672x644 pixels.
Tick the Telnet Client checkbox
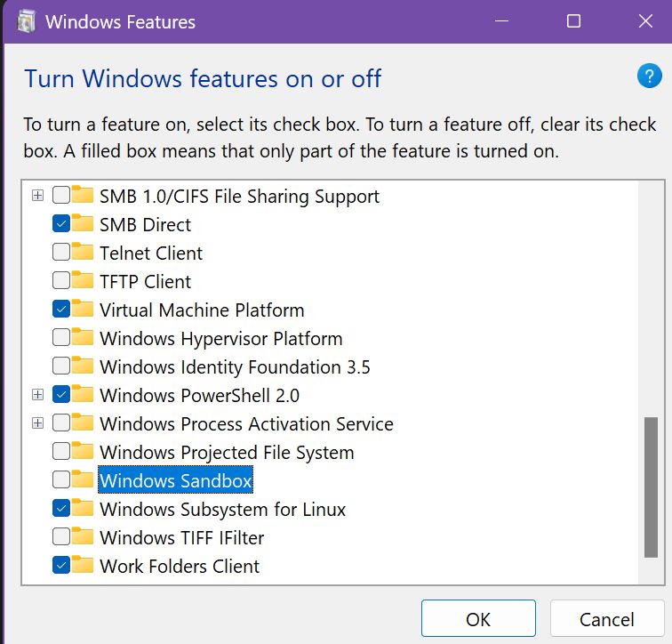coord(61,252)
